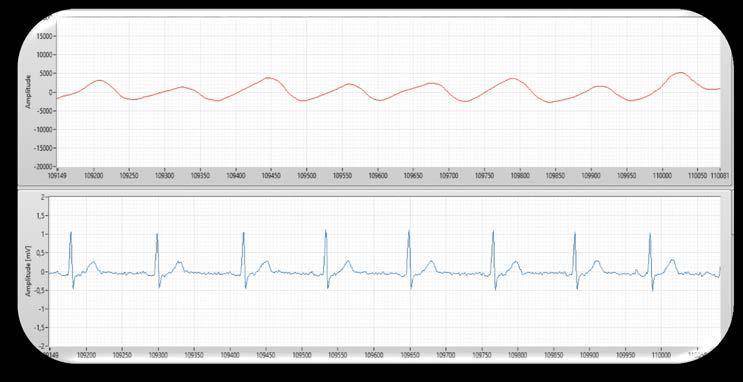Click the 0,5 tick on lower Y axis
Image resolution: width=743 pixels, height=382 pixels.
[x=40, y=253]
